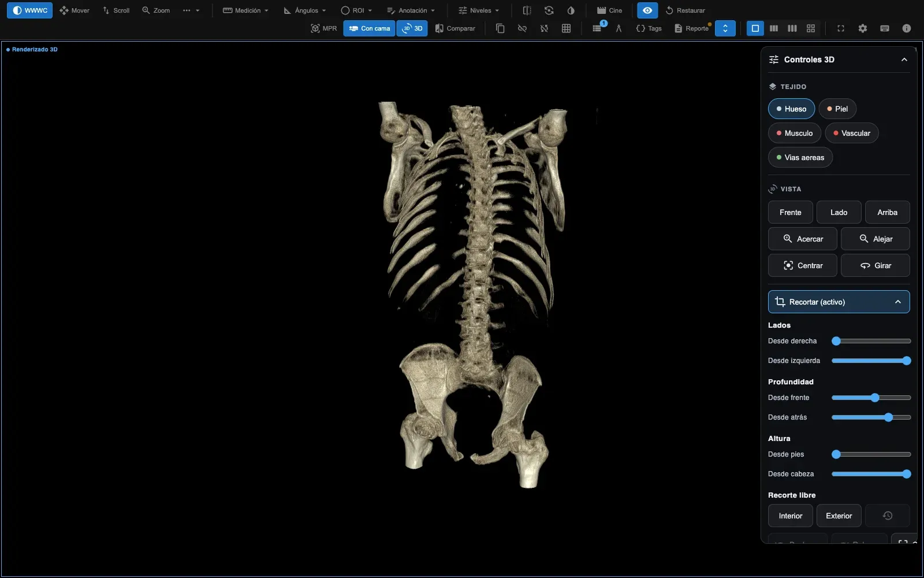Screen dimensions: 924x578
Task: Open the Comparar mode
Action: tap(455, 28)
